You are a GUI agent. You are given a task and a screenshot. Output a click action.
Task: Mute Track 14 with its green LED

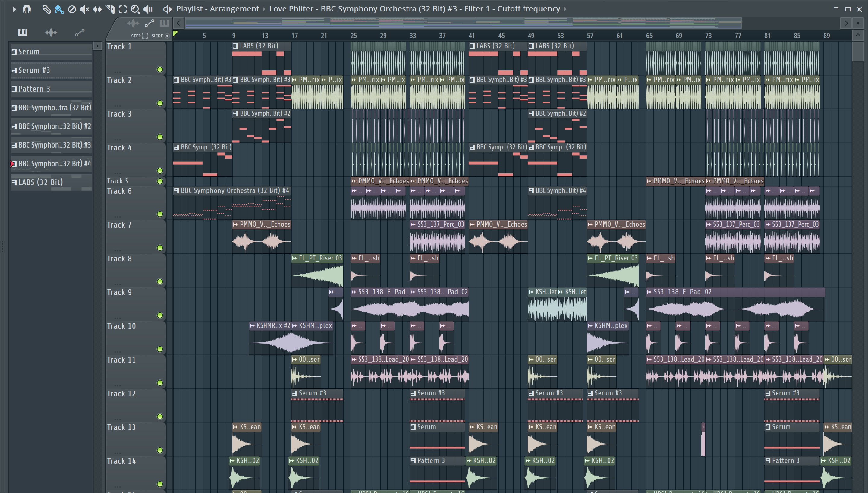click(160, 484)
